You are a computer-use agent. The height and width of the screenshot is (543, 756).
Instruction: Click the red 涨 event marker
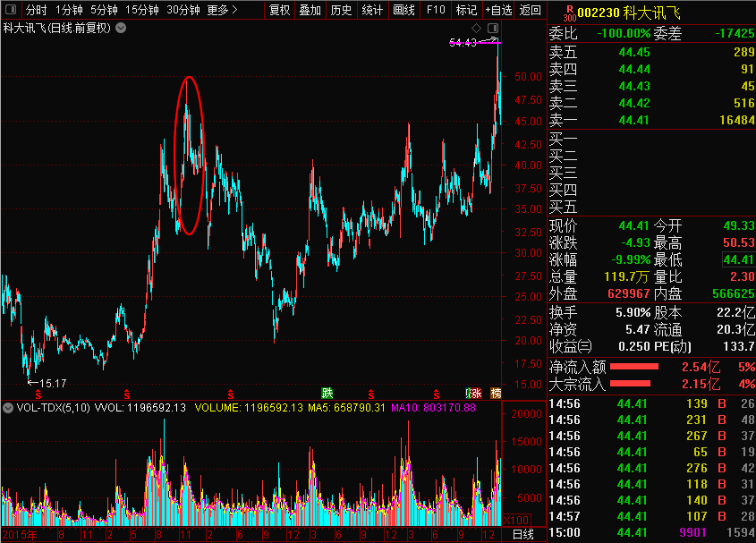click(477, 394)
